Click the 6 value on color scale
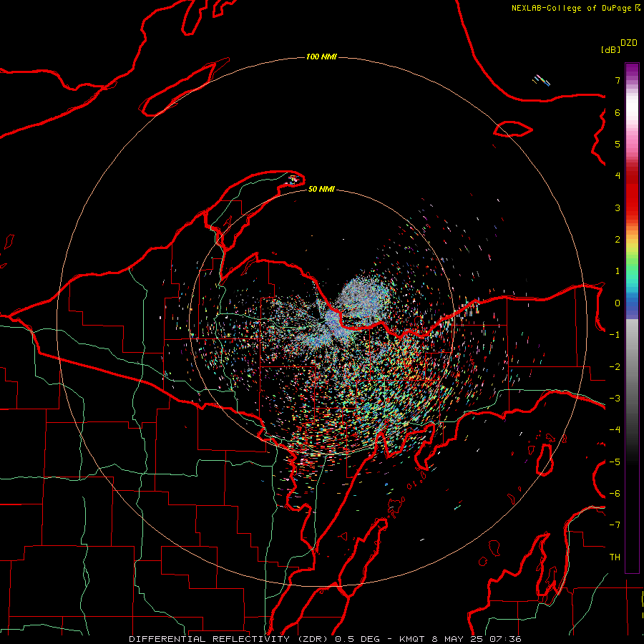 point(618,112)
